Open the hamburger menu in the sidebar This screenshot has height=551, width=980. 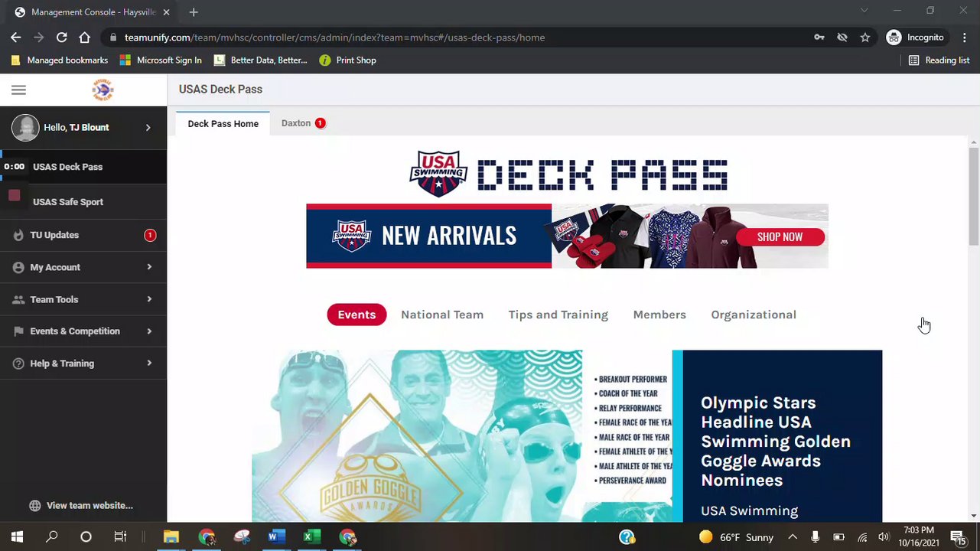[18, 90]
